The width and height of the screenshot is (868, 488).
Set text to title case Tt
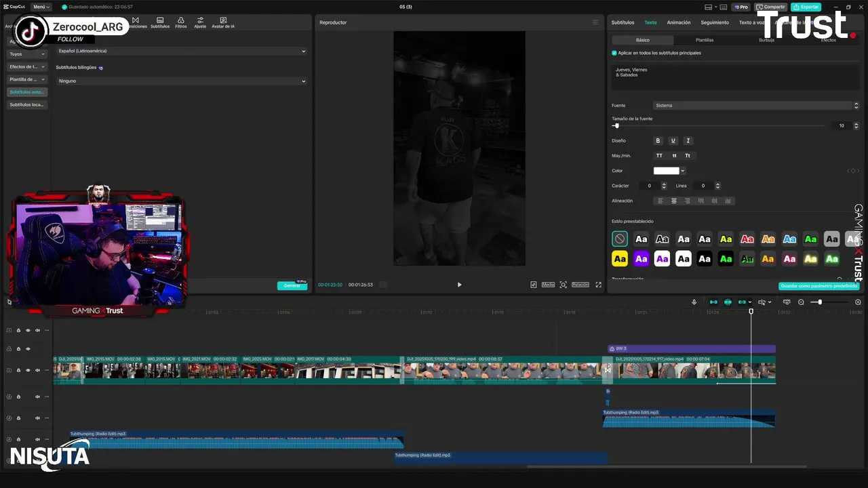point(688,156)
